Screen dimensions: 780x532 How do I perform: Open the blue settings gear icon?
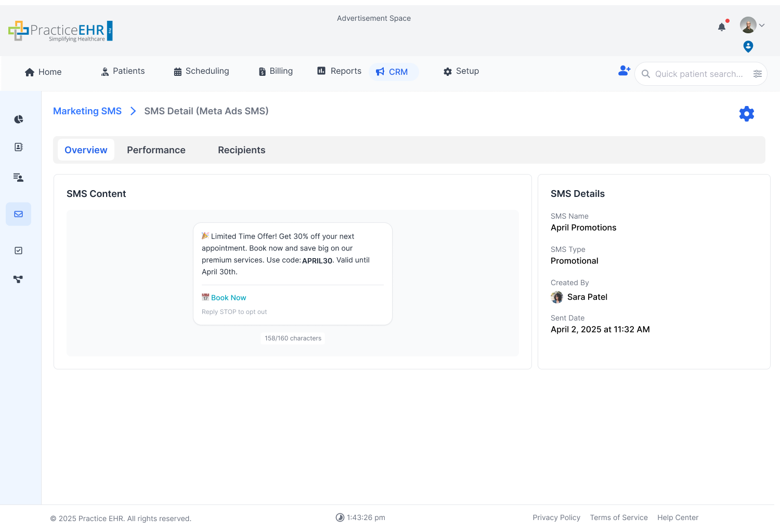pos(746,114)
